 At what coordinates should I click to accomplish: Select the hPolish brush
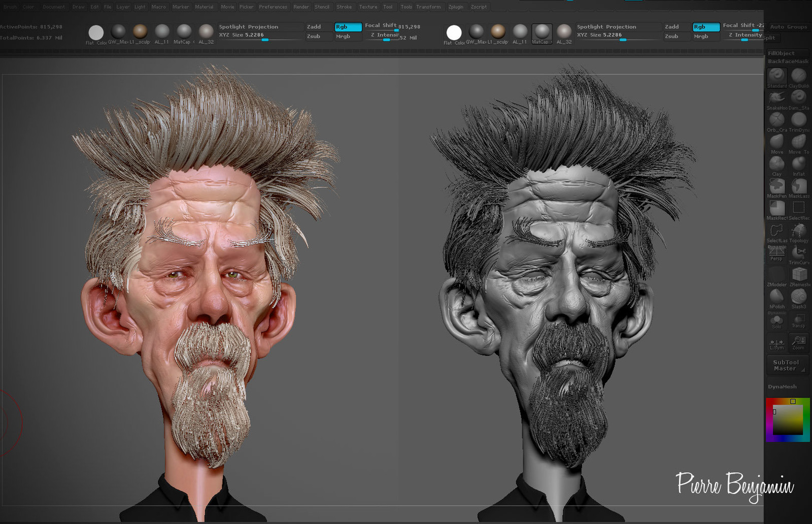776,299
